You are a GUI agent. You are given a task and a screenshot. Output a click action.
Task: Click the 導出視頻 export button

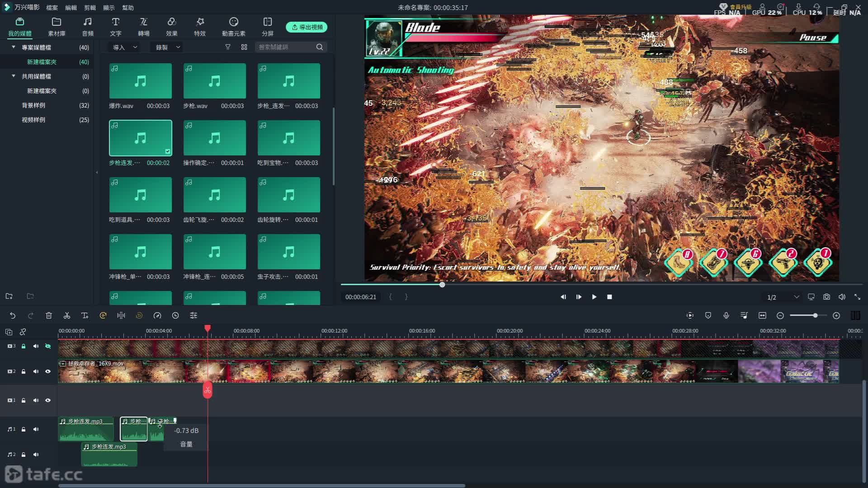pyautogui.click(x=307, y=27)
